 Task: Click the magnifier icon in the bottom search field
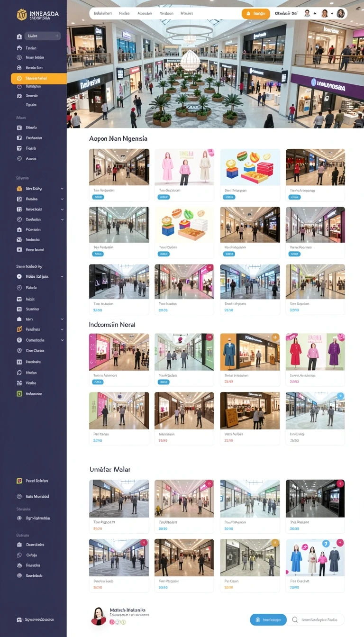(x=295, y=619)
